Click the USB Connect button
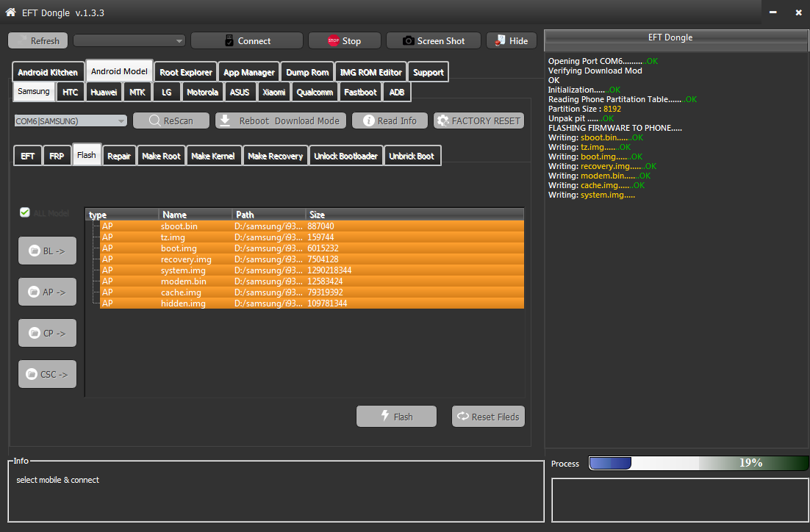Image resolution: width=810 pixels, height=532 pixels. (247, 41)
